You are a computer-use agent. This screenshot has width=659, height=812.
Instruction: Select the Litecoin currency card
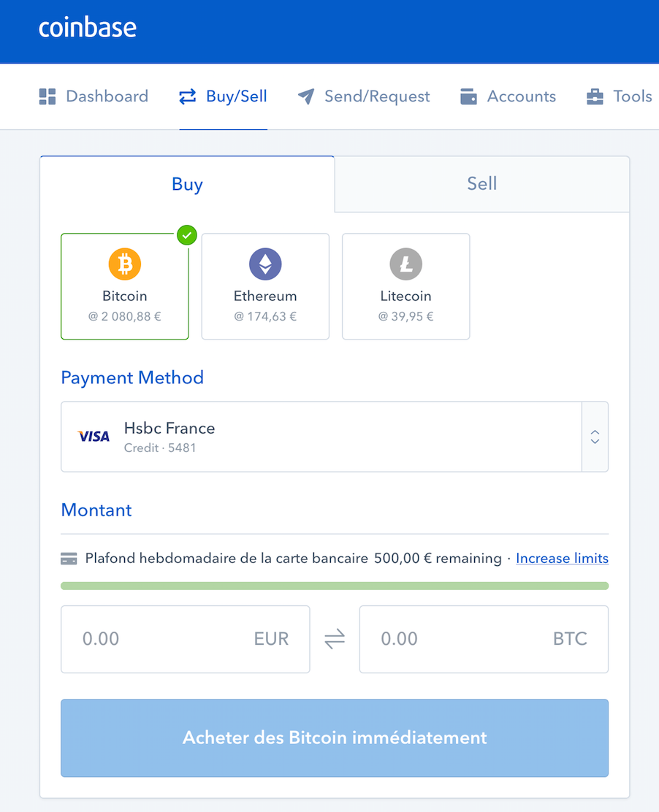click(x=405, y=286)
